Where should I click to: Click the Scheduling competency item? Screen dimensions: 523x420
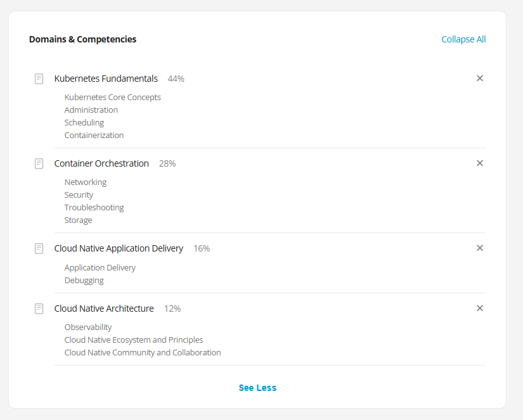pos(84,123)
